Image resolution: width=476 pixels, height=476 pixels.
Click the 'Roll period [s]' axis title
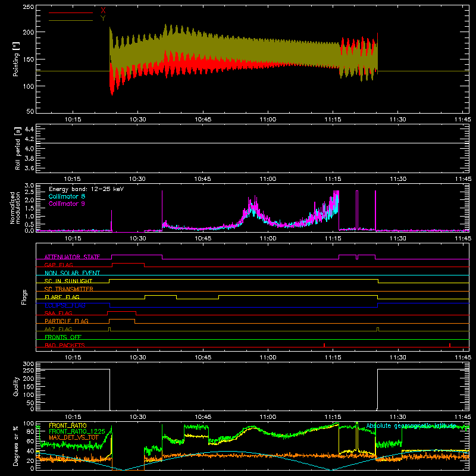point(18,148)
